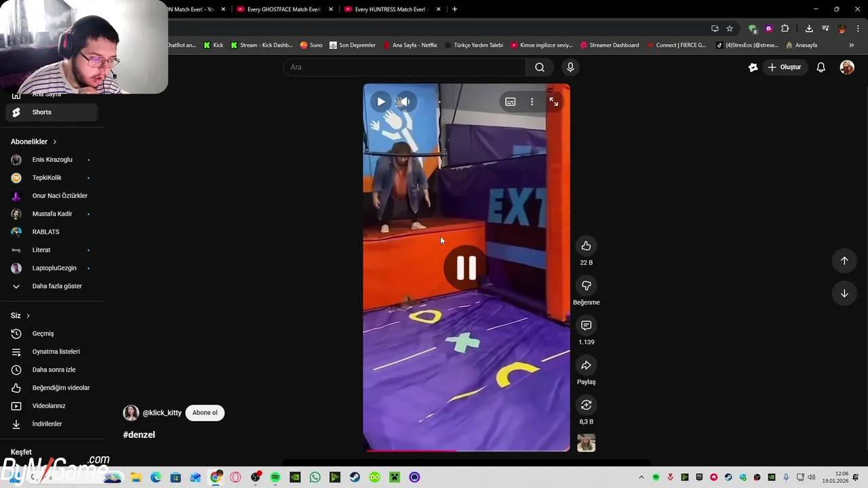Screen dimensions: 868x488
Task: Open File Explorer from the taskbar
Action: click(x=136, y=477)
